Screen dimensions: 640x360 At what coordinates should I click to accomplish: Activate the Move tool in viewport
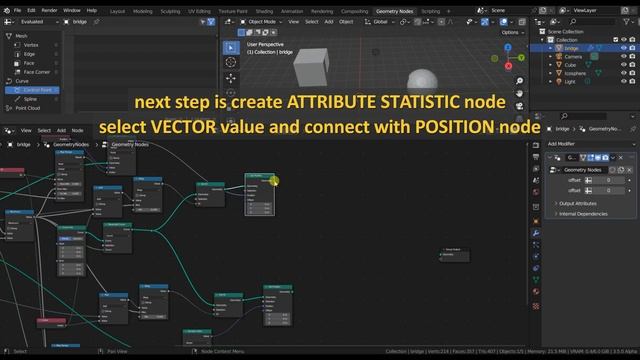tap(231, 78)
